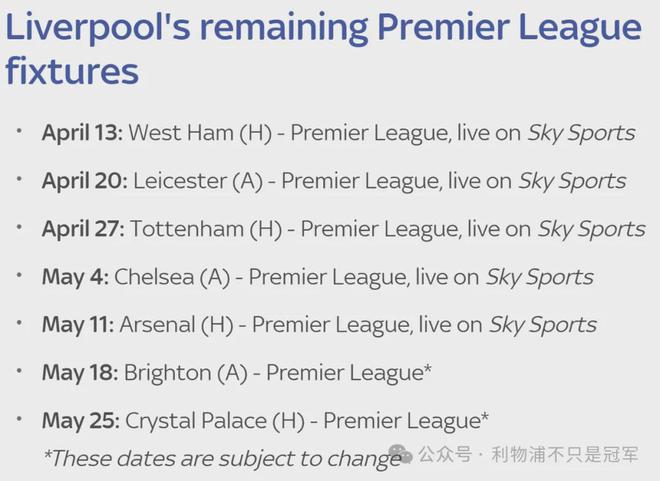The image size is (660, 481).
Task: Click Sky Sports on the Chelsea row
Action: 540,278
